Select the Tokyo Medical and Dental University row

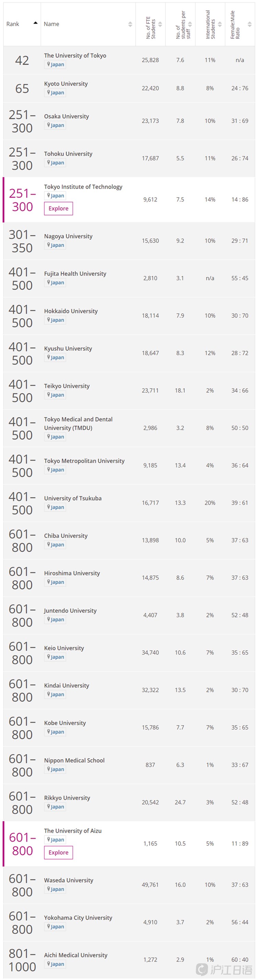click(129, 428)
